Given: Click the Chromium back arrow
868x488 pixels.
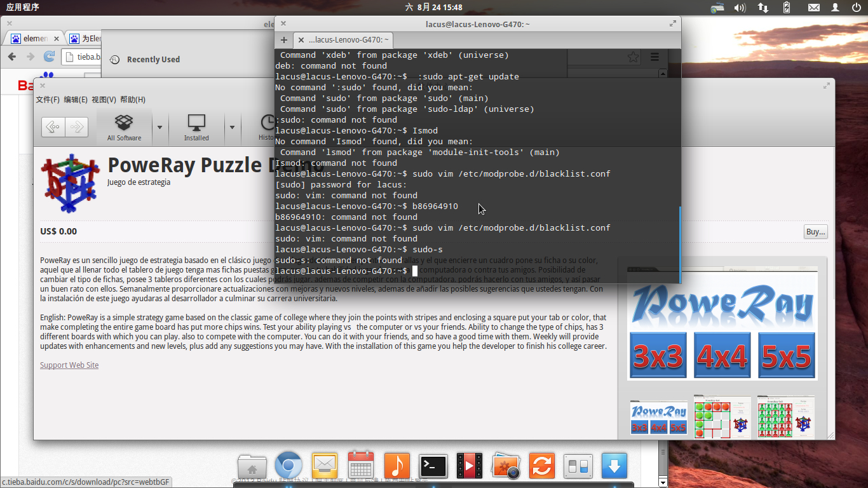Looking at the screenshot, I should coord(11,57).
